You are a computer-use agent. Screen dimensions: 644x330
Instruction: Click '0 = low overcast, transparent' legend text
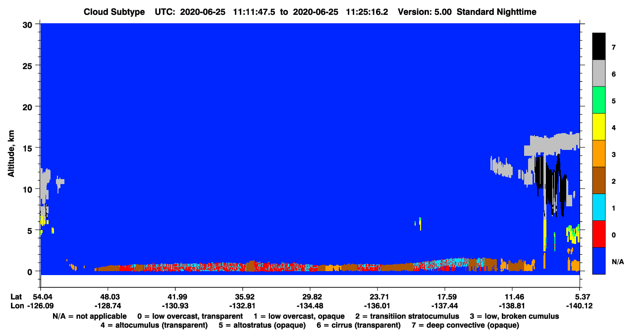190,316
